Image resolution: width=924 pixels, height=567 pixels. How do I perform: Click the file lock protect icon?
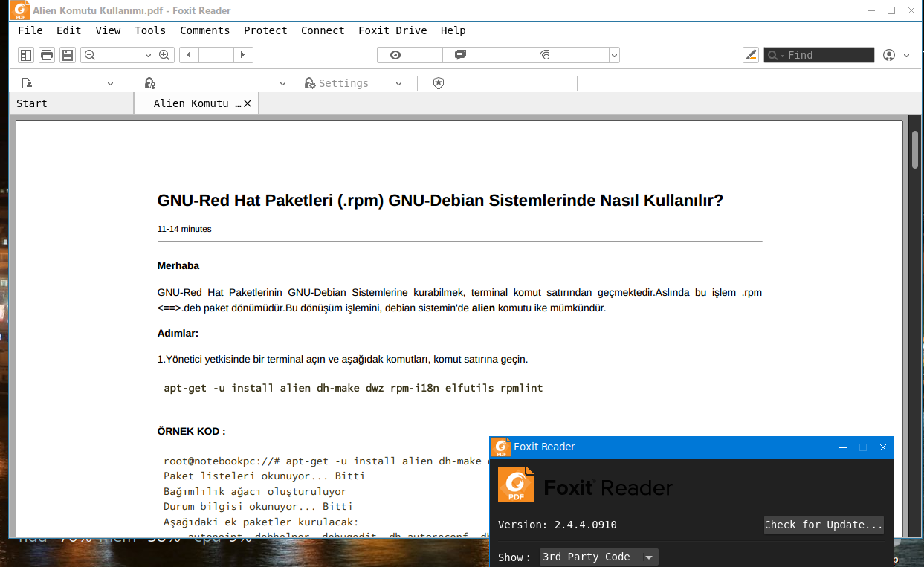coord(150,83)
